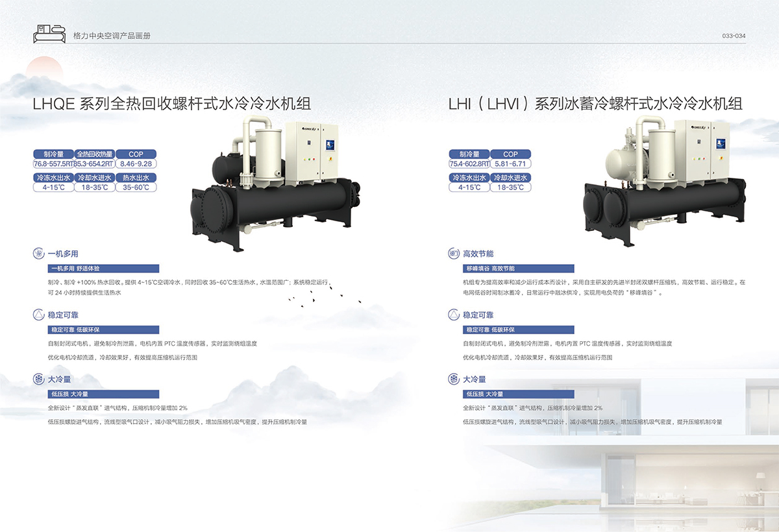Select the LHI ice storage chiller image
779x532 pixels.
point(667,182)
